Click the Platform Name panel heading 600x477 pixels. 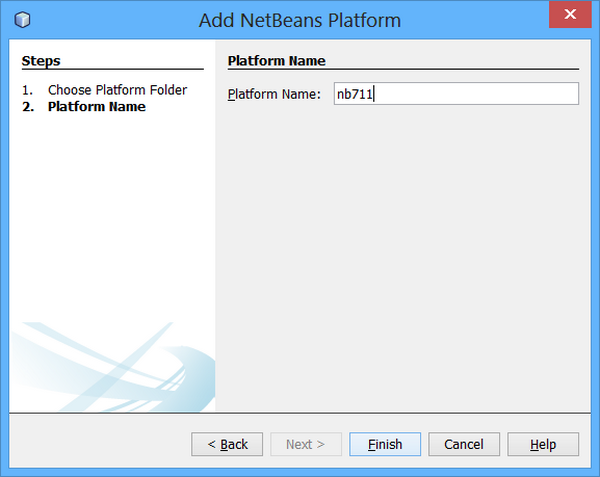click(x=276, y=61)
